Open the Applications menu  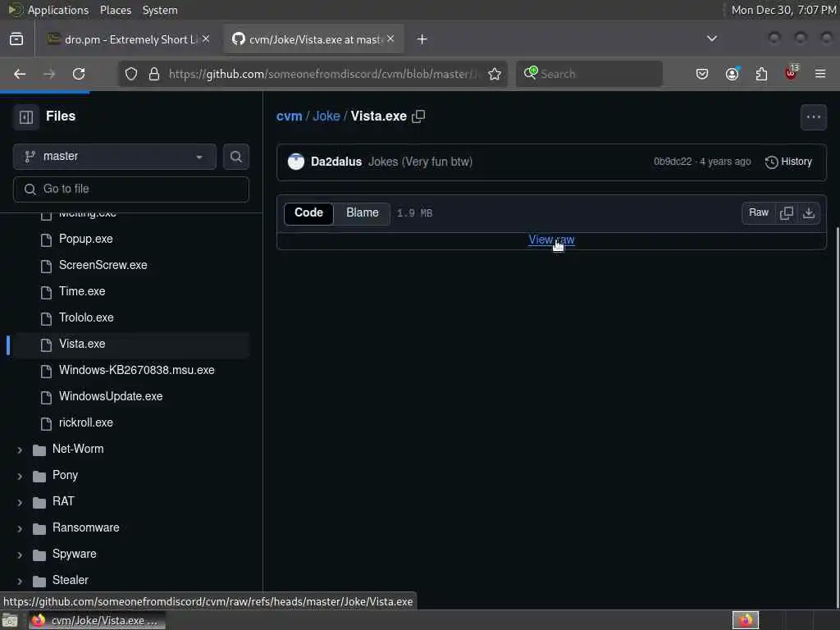click(x=48, y=10)
